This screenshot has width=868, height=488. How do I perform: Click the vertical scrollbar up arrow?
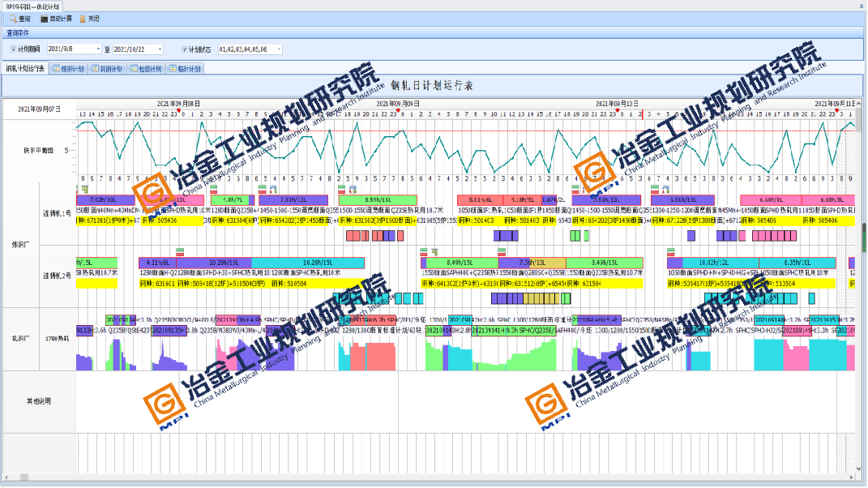(x=858, y=104)
